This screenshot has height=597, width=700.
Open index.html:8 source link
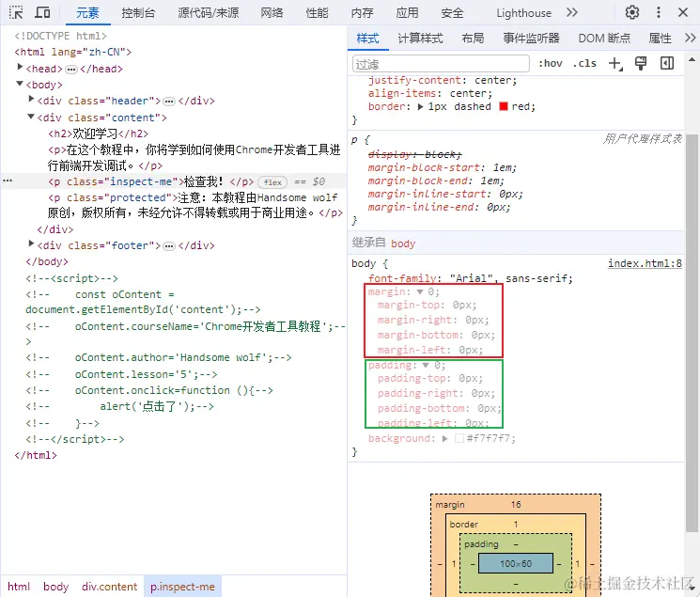(x=645, y=263)
